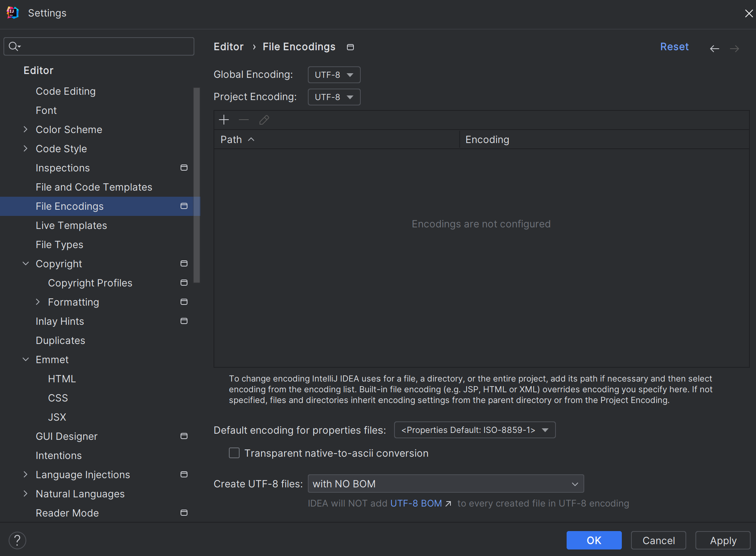Open the Inlay Hints settings page
756x556 pixels.
[x=60, y=321]
